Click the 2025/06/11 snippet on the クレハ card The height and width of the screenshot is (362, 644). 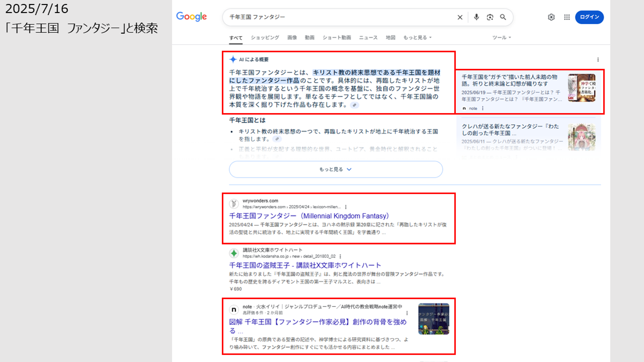(513, 145)
